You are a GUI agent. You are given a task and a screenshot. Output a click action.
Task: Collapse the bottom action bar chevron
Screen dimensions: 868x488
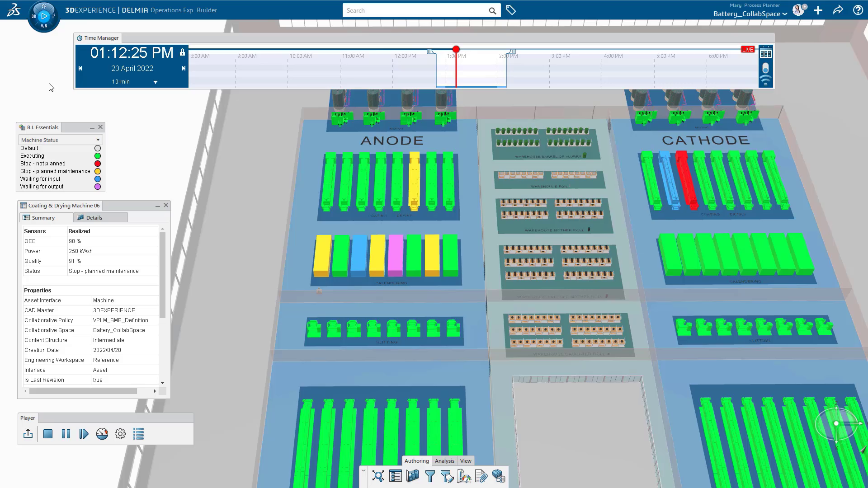(363, 471)
